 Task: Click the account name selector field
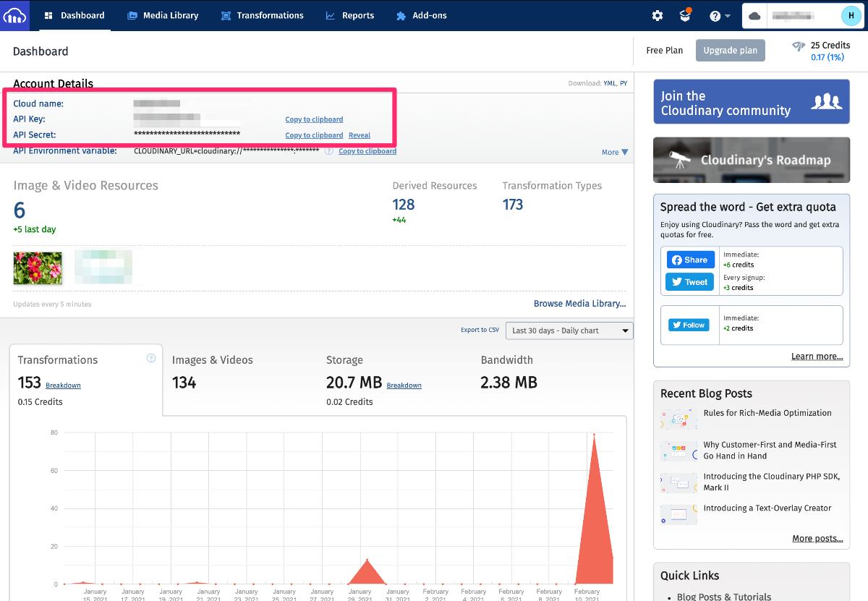click(x=803, y=15)
